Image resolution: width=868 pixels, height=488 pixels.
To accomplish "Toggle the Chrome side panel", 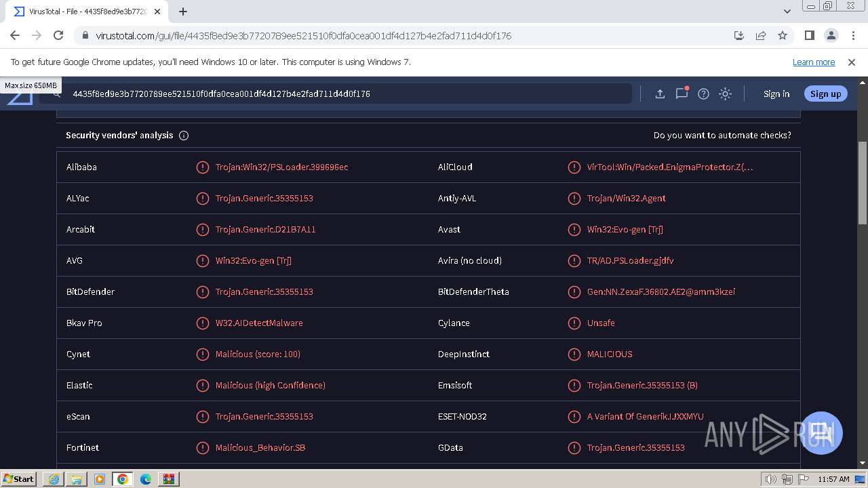I will click(809, 35).
